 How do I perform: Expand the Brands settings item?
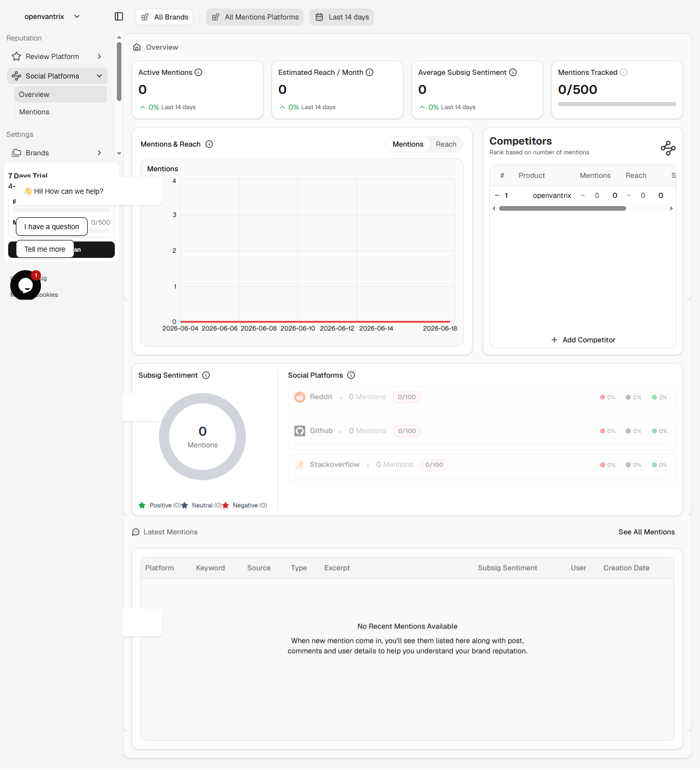[x=57, y=153]
